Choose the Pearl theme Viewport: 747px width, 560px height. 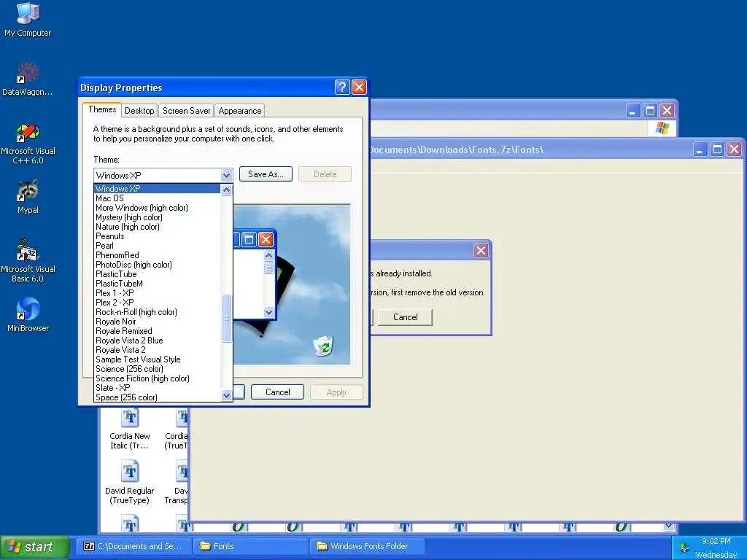click(158, 246)
